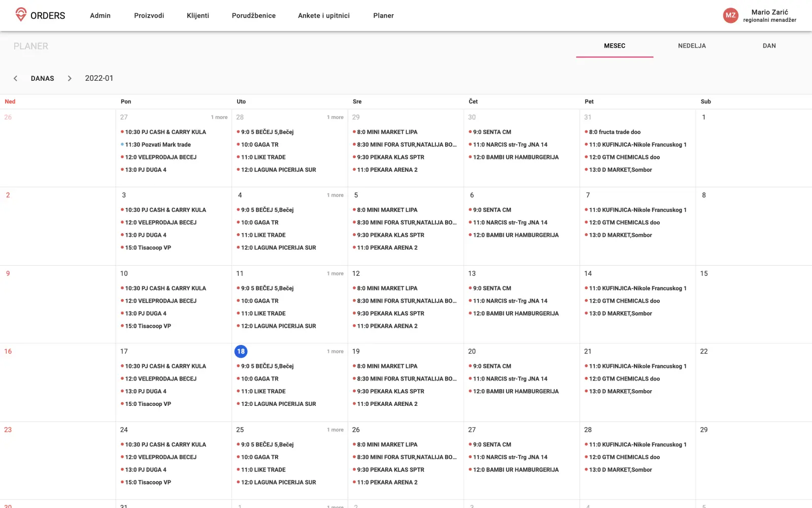
Task: Select day 15 cell in calendar
Action: [x=753, y=304]
